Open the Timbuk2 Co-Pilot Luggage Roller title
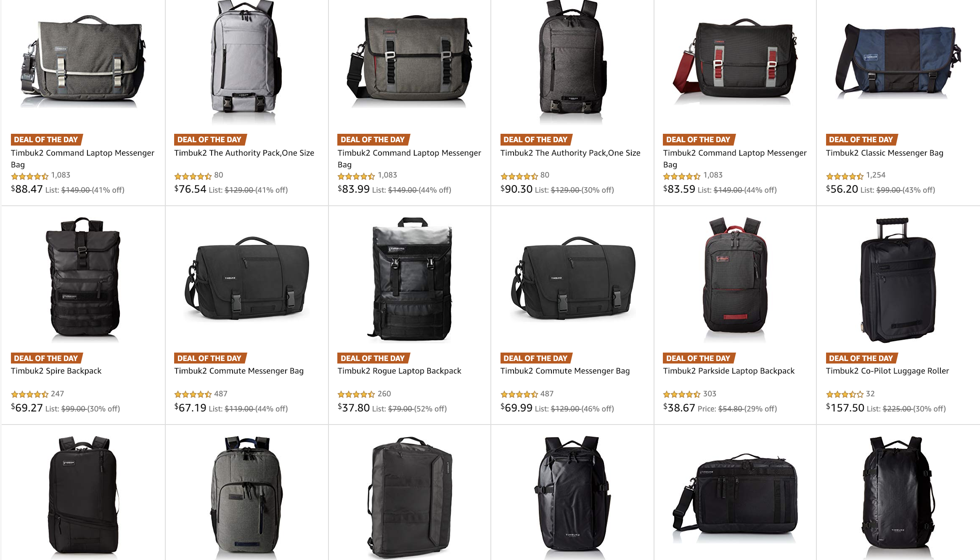The image size is (980, 560). [x=887, y=371]
